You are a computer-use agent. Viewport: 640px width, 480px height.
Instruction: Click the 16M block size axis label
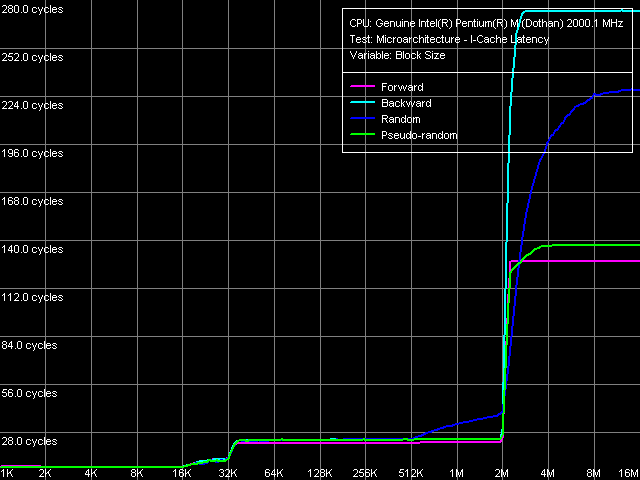pos(627,472)
